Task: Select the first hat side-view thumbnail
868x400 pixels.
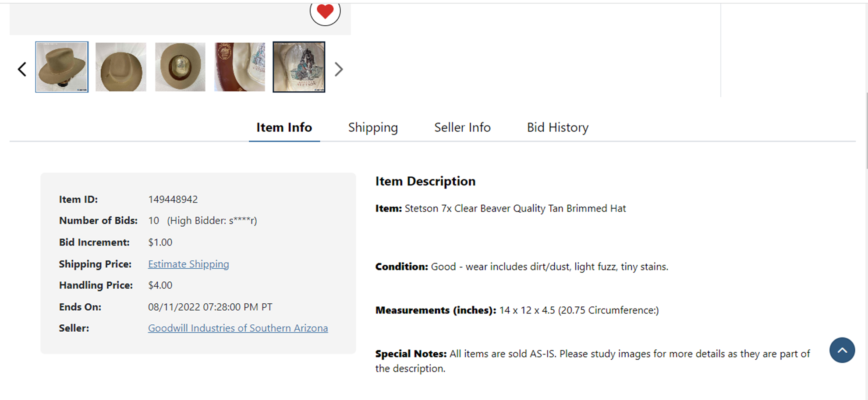Action: (62, 67)
